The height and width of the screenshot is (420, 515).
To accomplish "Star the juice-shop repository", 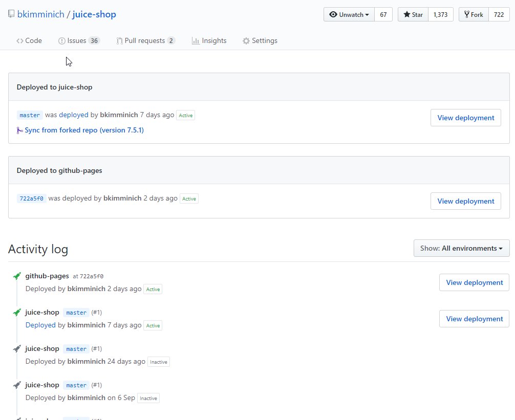I will 413,14.
